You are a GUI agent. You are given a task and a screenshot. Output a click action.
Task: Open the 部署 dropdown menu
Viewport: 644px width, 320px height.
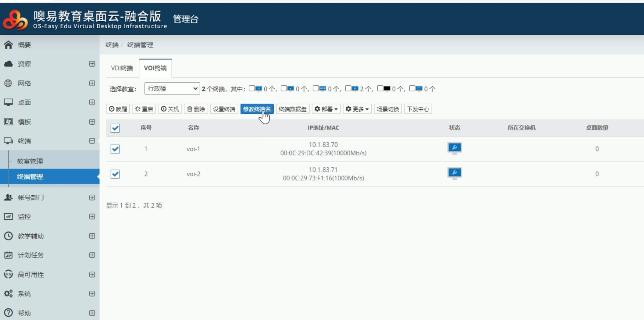click(x=326, y=109)
